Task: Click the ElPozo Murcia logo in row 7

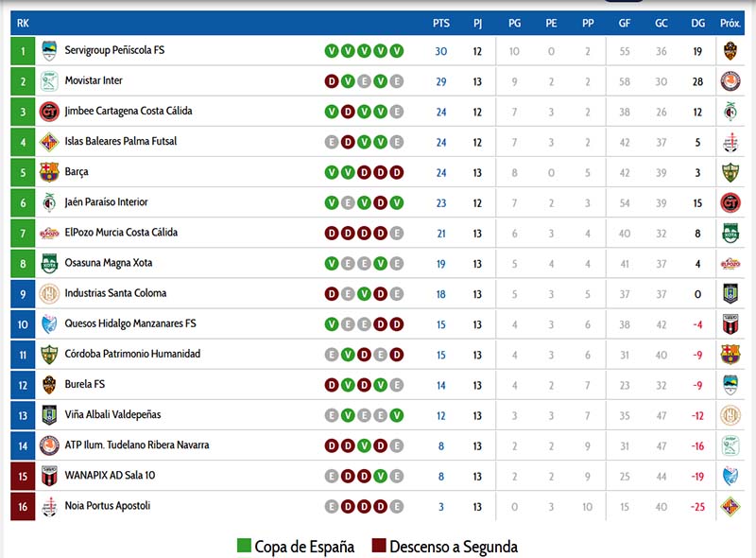Action: (x=49, y=234)
